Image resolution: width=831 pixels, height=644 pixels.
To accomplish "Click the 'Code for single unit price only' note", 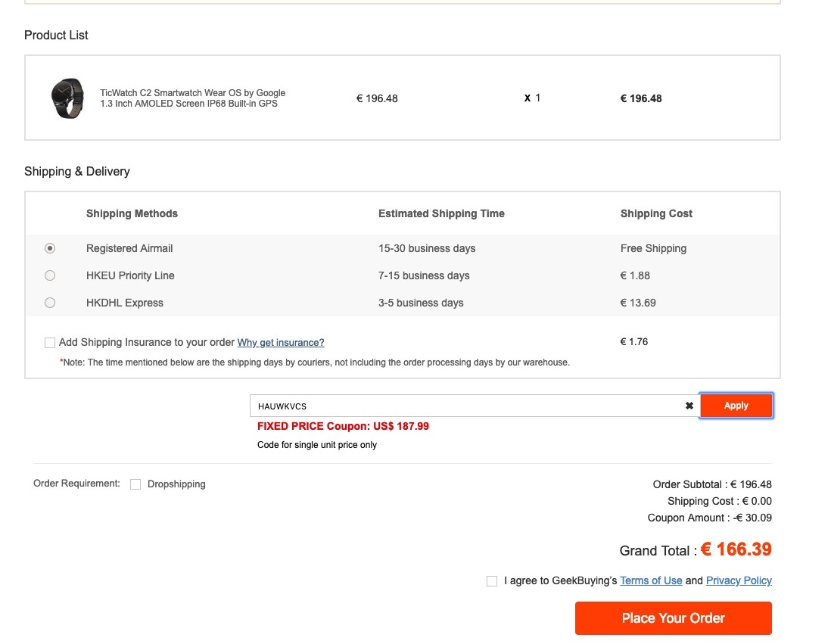I will [x=317, y=445].
